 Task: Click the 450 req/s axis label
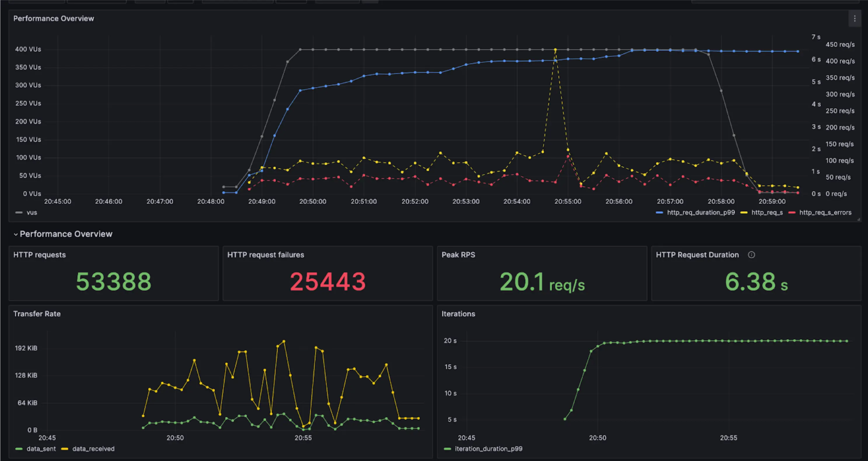[x=840, y=44]
